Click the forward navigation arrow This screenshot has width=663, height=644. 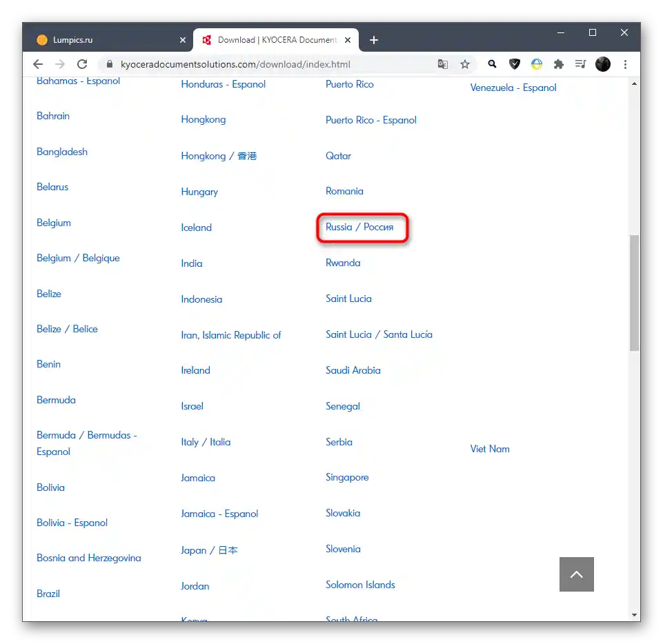pyautogui.click(x=60, y=64)
